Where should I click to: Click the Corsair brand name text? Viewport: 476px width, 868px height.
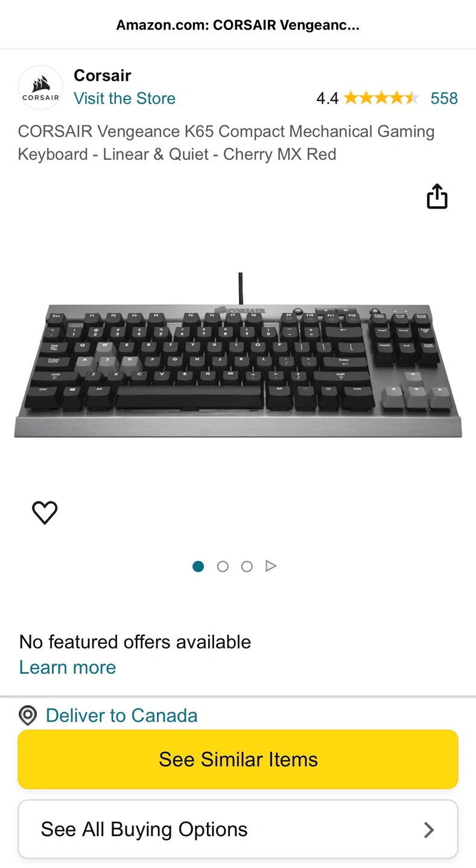point(102,75)
